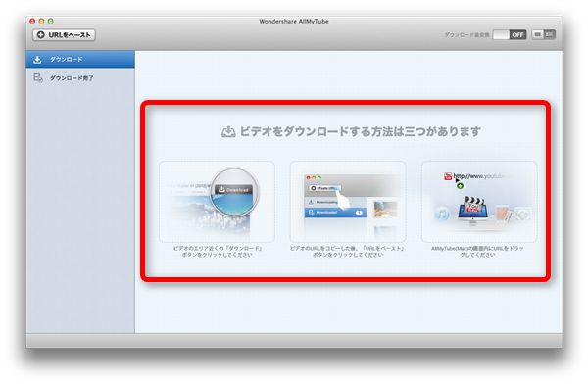Open the ダウンロード完了 sidebar tab
Viewport: 588px width, 384px height.
(80, 78)
